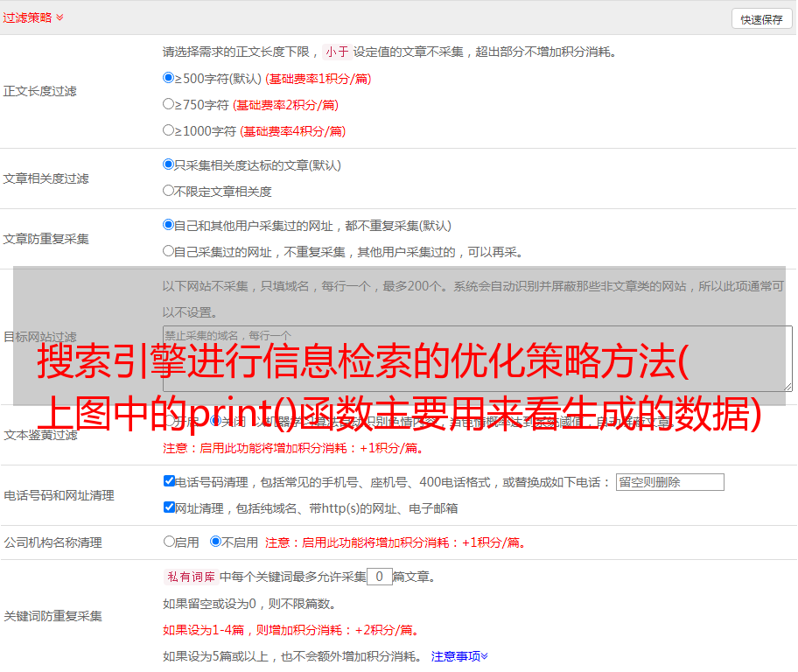Click the keyword article count input box
The image size is (798, 672).
coord(379,577)
